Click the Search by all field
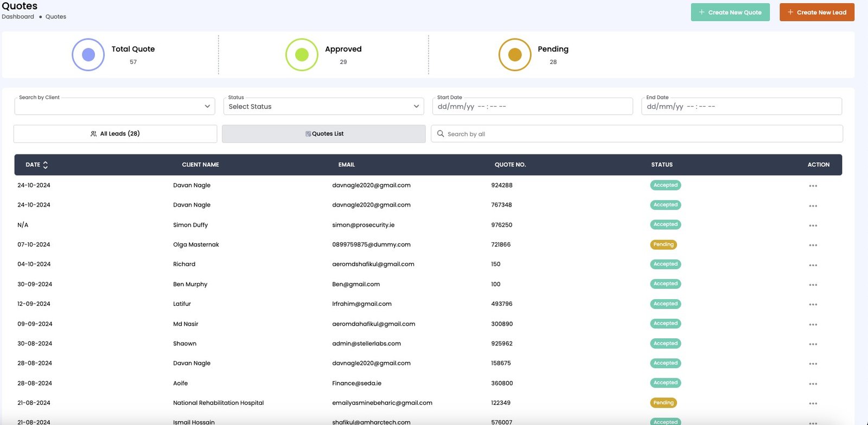The width and height of the screenshot is (868, 425). click(637, 134)
